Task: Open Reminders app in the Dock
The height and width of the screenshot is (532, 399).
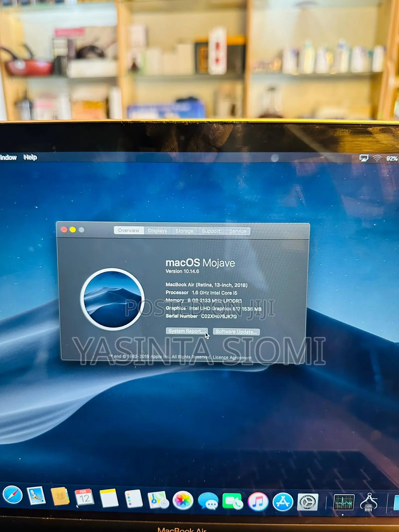Action: [x=134, y=499]
